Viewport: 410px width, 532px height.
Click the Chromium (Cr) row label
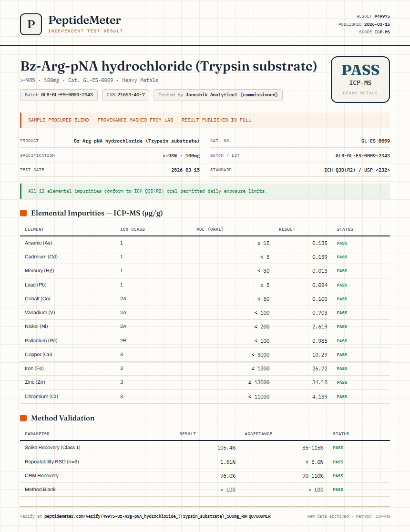[41, 396]
